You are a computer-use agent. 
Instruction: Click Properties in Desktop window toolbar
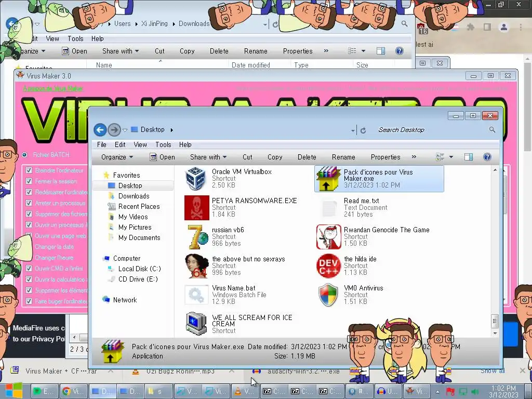click(385, 157)
